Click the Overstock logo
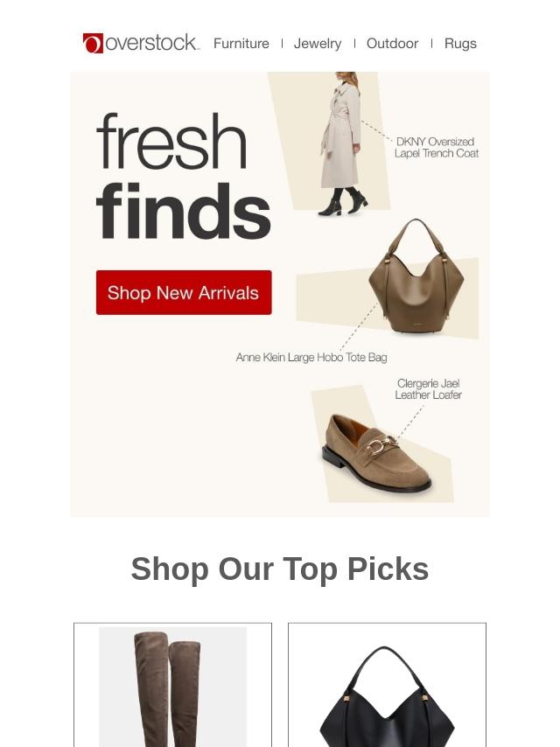Screen dimensions: 560x747 pos(141,44)
